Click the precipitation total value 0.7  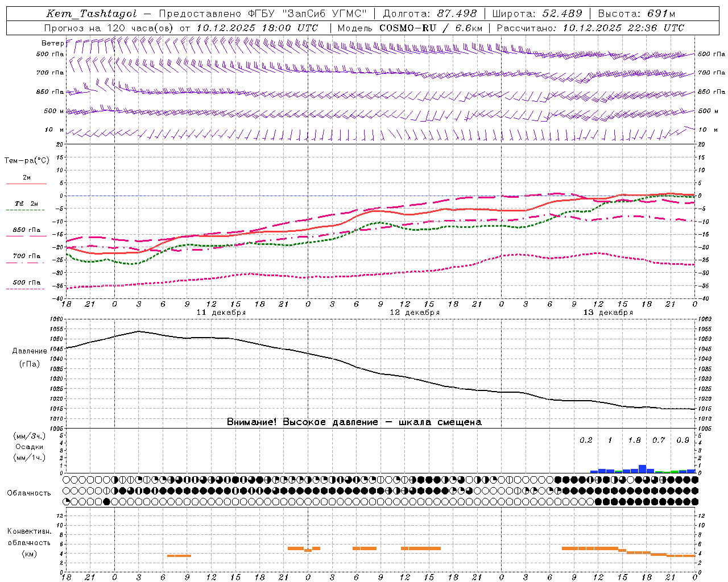(x=659, y=440)
